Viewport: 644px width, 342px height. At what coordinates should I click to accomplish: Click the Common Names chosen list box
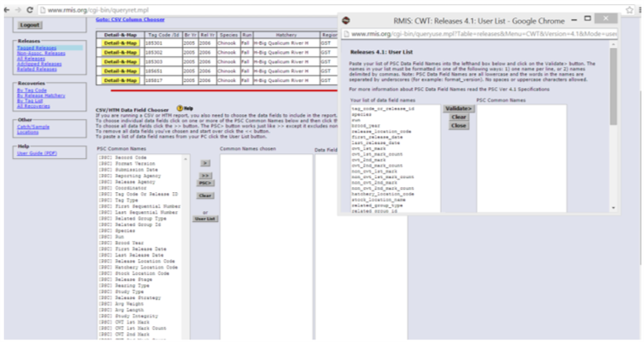tap(267, 247)
